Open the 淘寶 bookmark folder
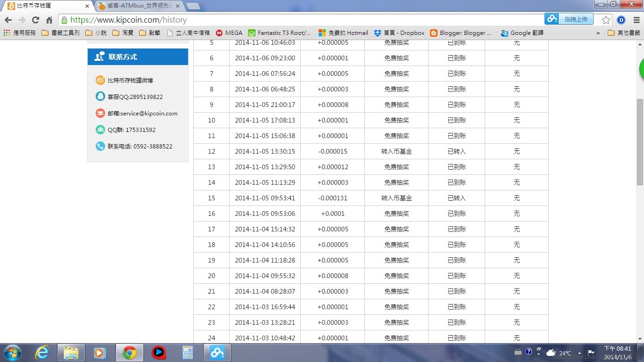 (x=123, y=33)
